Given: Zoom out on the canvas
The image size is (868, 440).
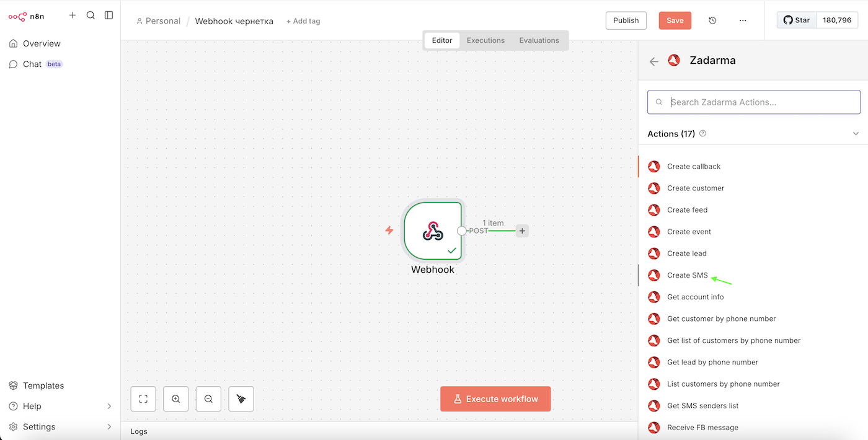Looking at the screenshot, I should click(x=208, y=399).
